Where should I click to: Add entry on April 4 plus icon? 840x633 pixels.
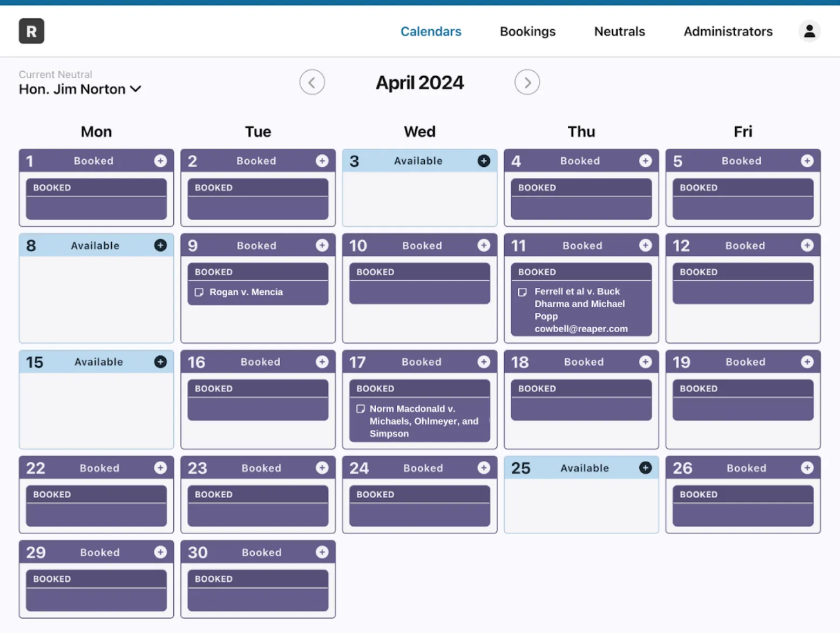coord(645,160)
